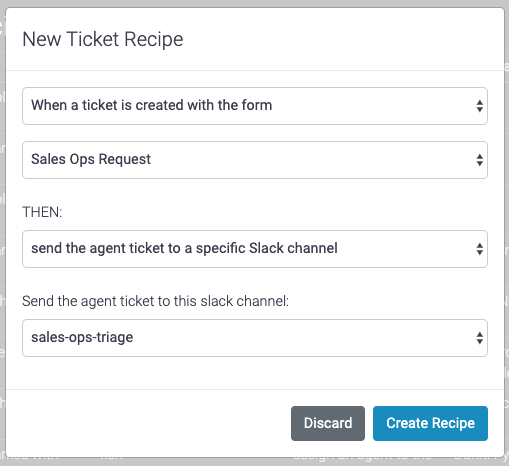Select the text 'Sales Ops Request' in the form selector

tap(91, 159)
